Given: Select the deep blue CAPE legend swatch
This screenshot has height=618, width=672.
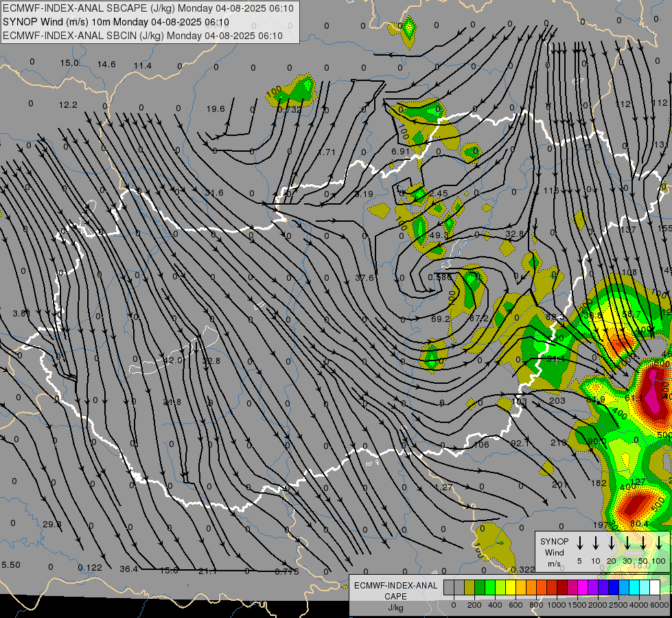Looking at the screenshot, I should [x=613, y=588].
